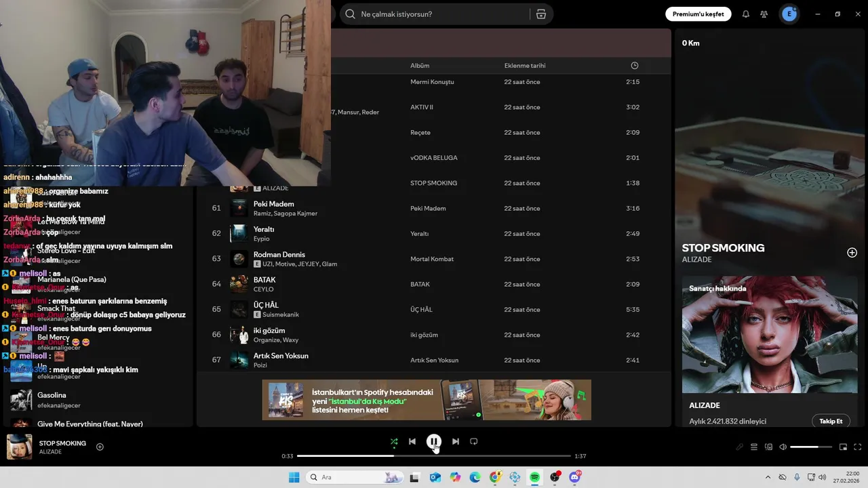
Task: Click the 'Takip Et' follow button
Action: tap(831, 421)
